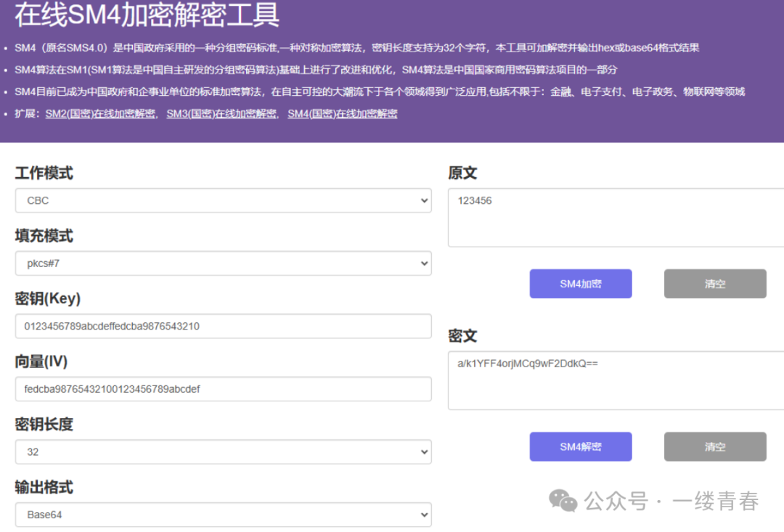Open the 密钥长度 32 dropdown
Viewport: 784px width, 532px height.
tap(223, 452)
